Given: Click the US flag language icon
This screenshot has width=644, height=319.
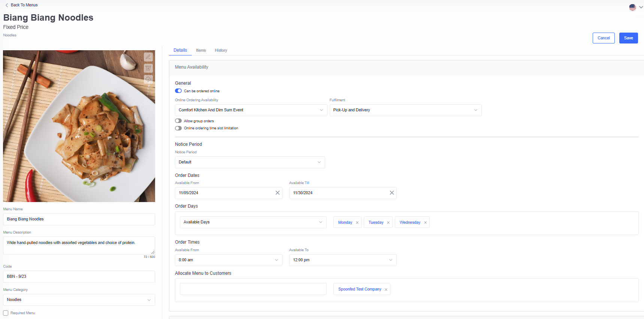Looking at the screenshot, I should [633, 7].
